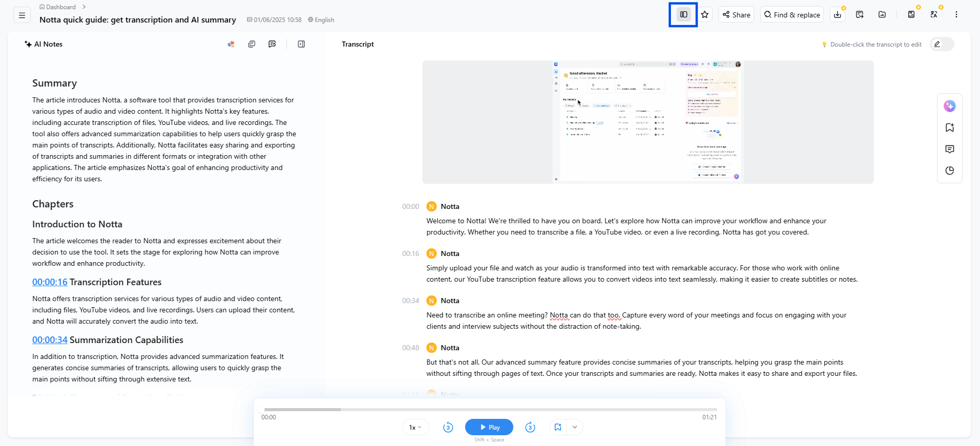Click the 'Simply upload your file' transcript paragraph
This screenshot has width=980, height=446.
(642, 274)
